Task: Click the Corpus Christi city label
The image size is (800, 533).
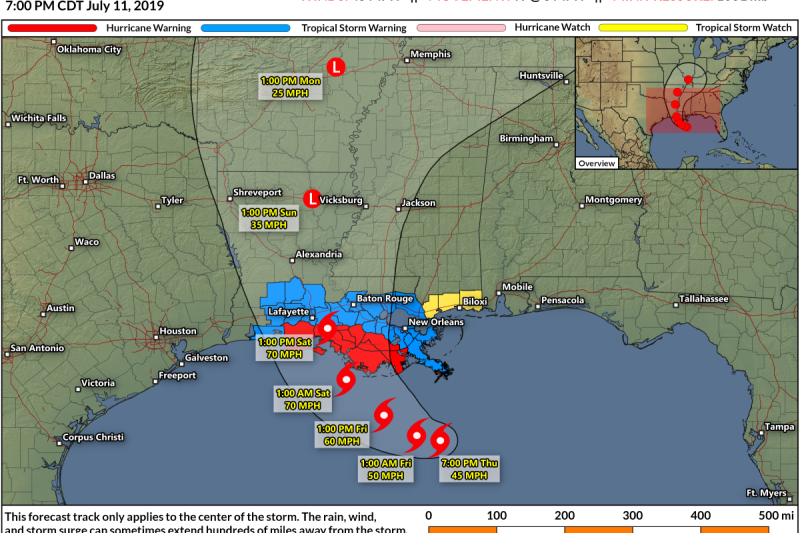Action: [x=93, y=437]
